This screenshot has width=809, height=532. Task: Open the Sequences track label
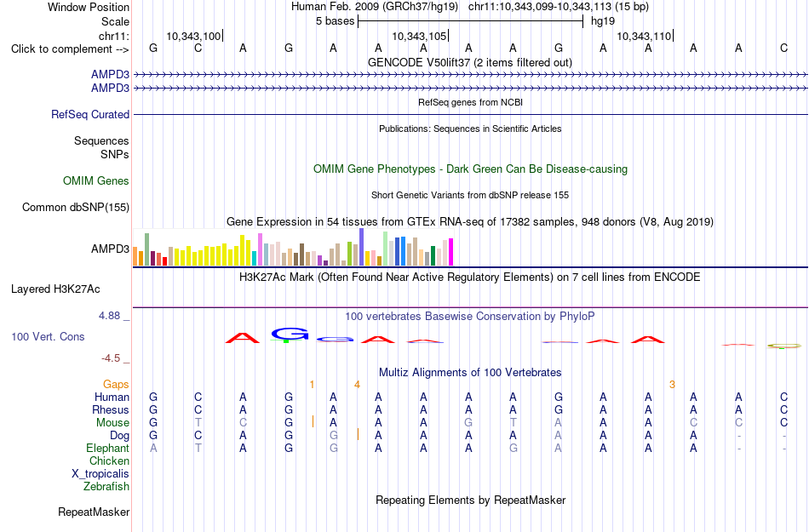(x=101, y=140)
